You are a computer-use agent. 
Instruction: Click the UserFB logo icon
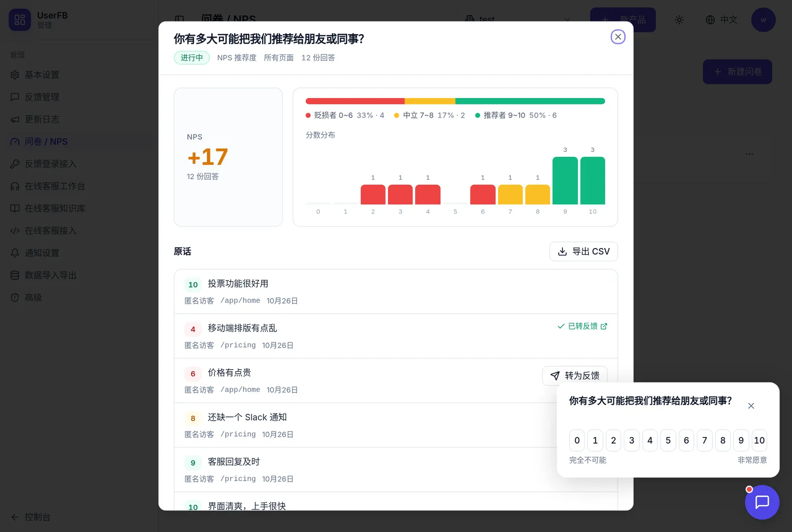(x=20, y=20)
